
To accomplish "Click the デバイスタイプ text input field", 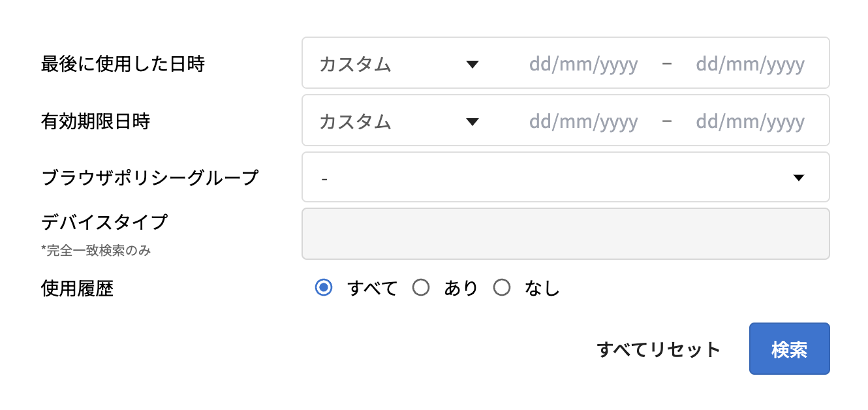I will pyautogui.click(x=565, y=234).
